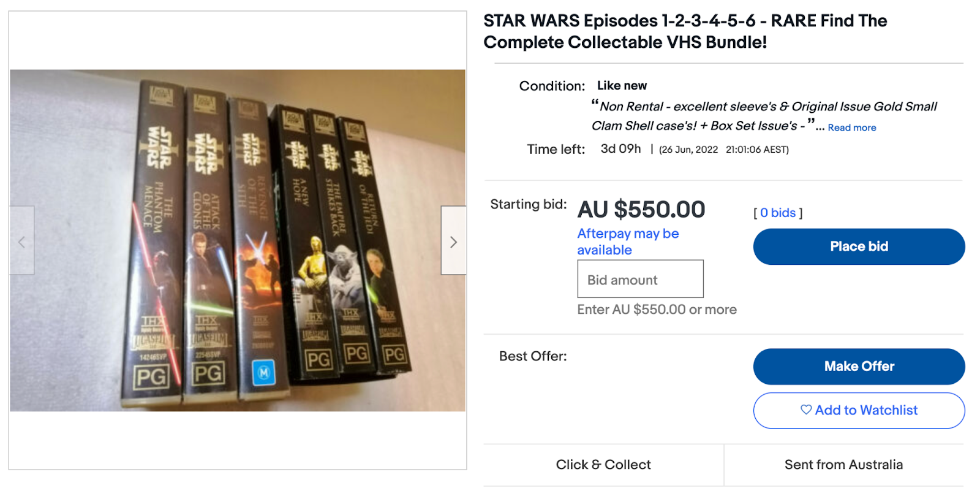Open the 0 bids history link
This screenshot has height=496, width=980.
(x=777, y=213)
